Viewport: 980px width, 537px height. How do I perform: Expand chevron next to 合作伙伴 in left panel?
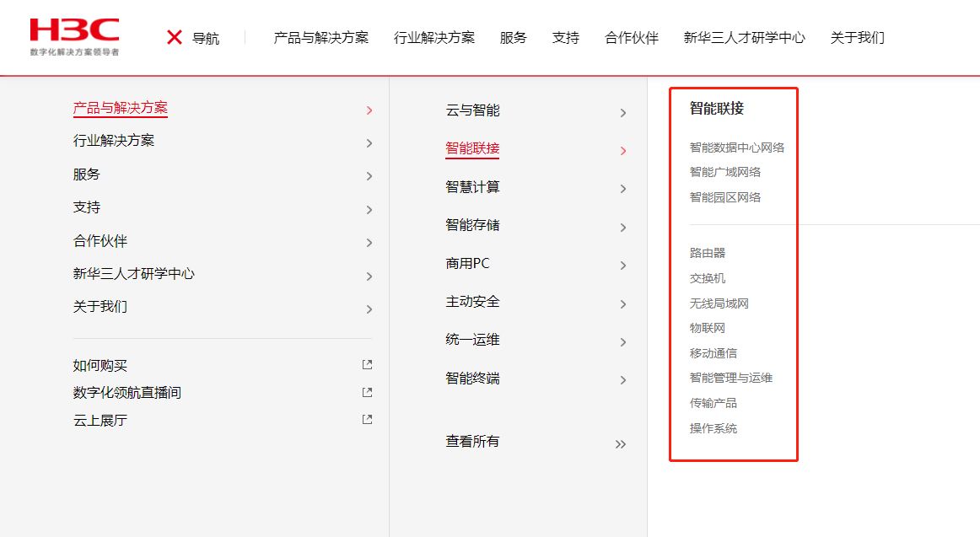(x=369, y=243)
